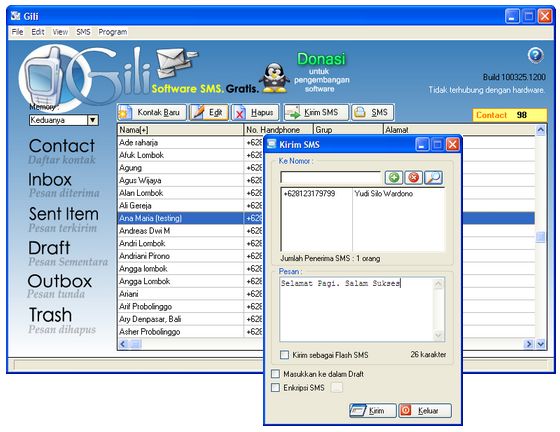560x432 pixels.
Task: Click the Hapus delete button
Action: 255,112
